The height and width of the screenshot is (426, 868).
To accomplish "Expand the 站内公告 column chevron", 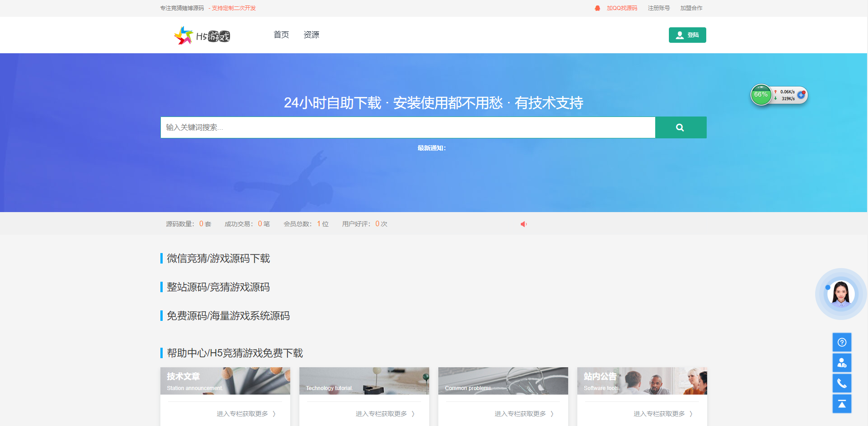I will (x=691, y=414).
